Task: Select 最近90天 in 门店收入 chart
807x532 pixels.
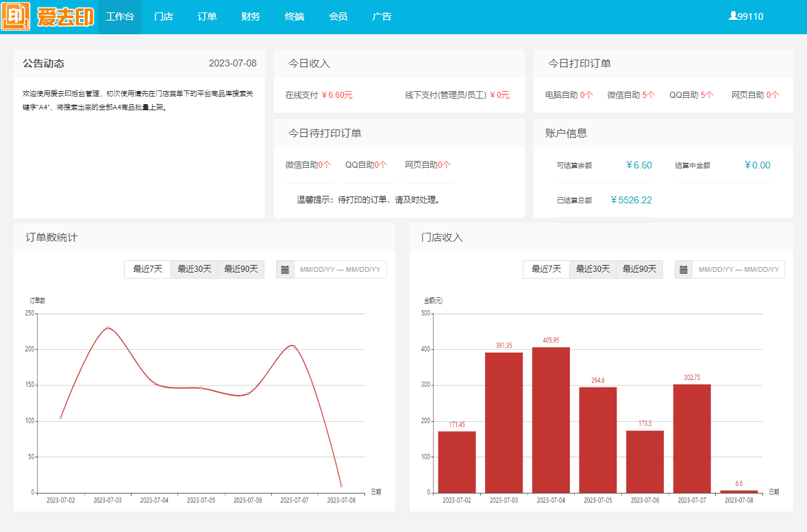Action: coord(639,269)
